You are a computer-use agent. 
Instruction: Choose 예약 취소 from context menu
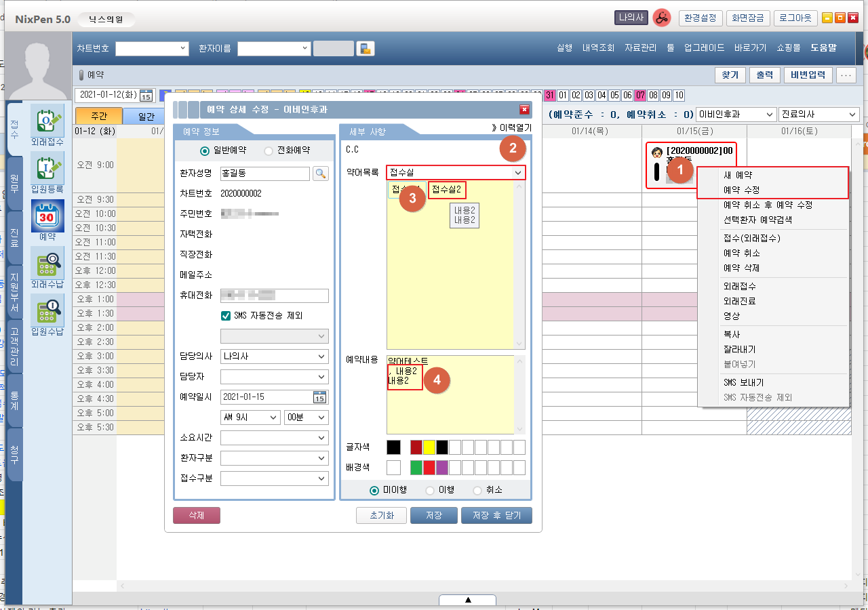click(741, 253)
